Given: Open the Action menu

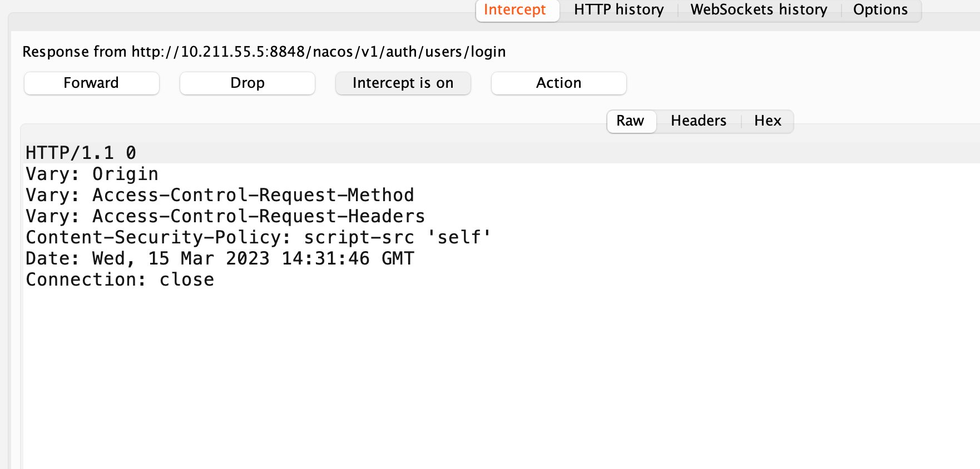Looking at the screenshot, I should click(x=559, y=83).
